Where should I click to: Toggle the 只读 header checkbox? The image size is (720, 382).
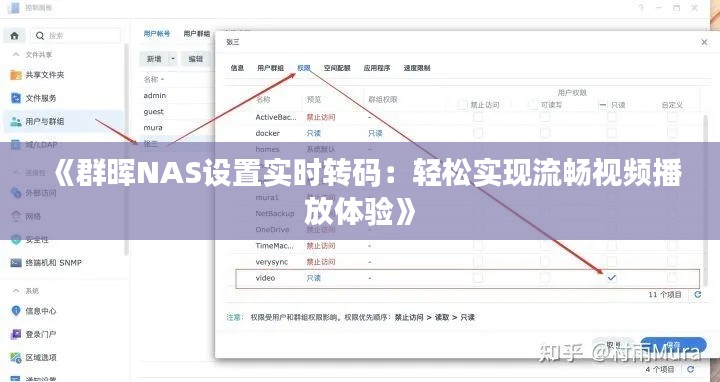[603, 105]
